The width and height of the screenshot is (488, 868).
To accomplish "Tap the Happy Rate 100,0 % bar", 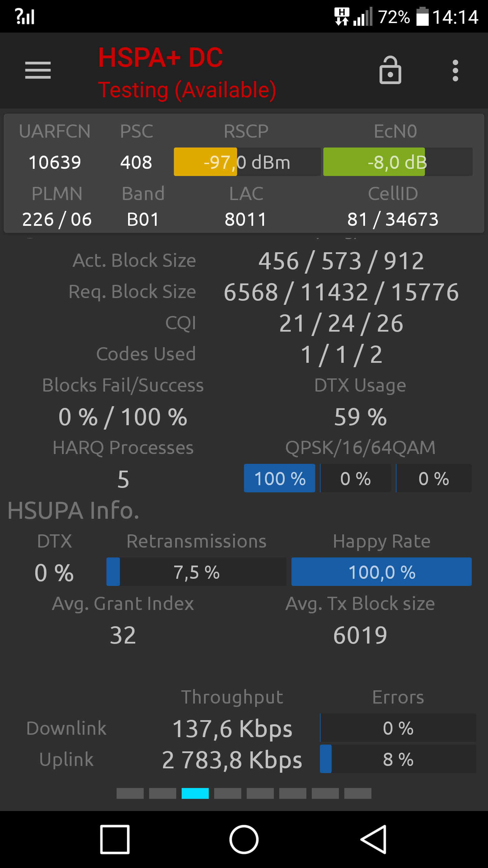I will [382, 572].
